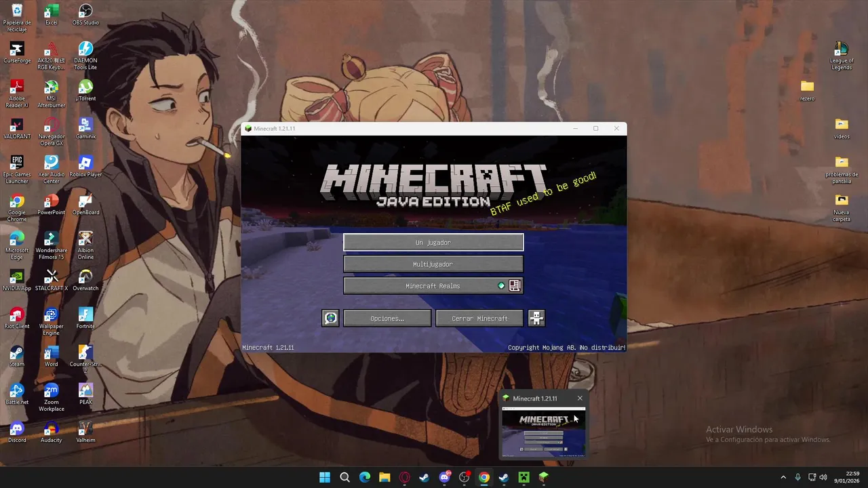Open Opciones settings in Minecraft
868x488 pixels.
point(387,318)
